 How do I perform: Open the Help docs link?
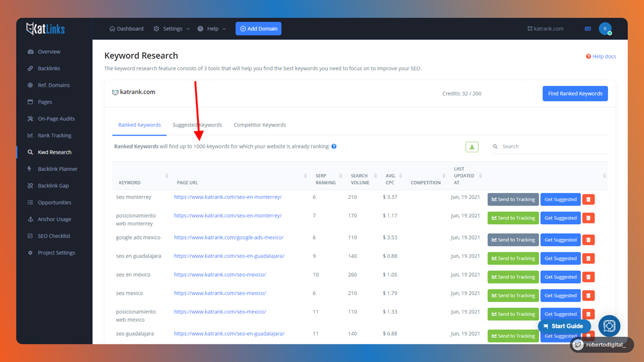coord(601,56)
